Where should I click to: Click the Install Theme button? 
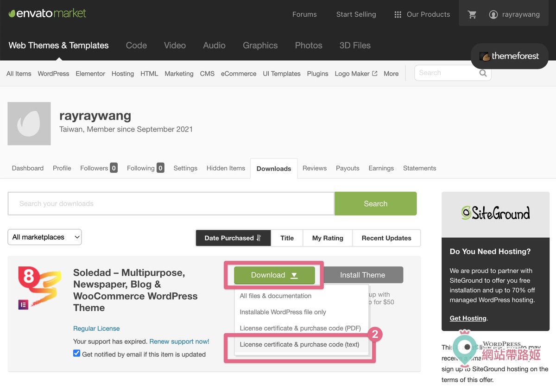tap(363, 275)
